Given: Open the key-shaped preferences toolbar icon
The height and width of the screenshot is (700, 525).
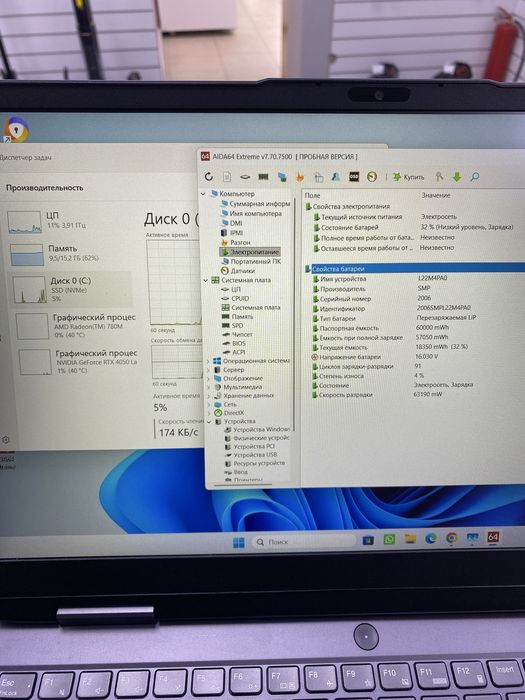Looking at the screenshot, I should point(439,177).
